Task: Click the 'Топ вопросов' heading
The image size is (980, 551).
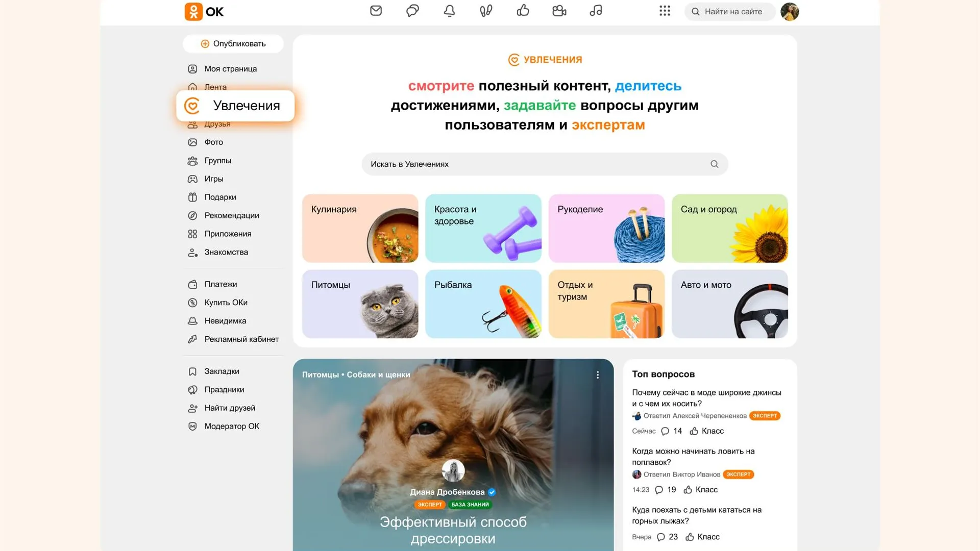Action: point(663,374)
